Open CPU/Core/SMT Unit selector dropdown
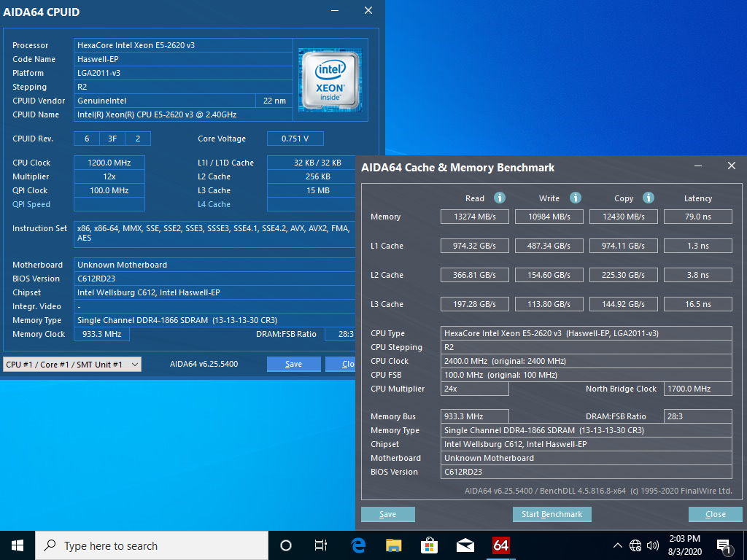The image size is (747, 560). [72, 365]
